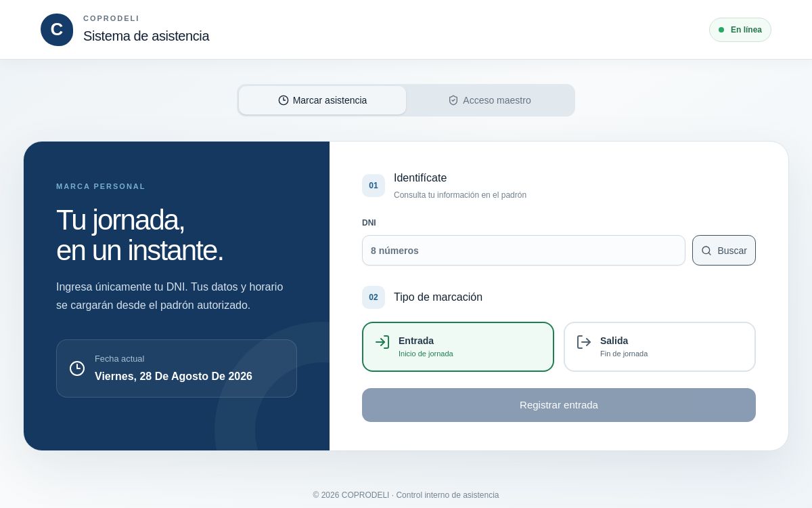
Task: Click the Tipo de marcación heading
Action: click(x=438, y=297)
